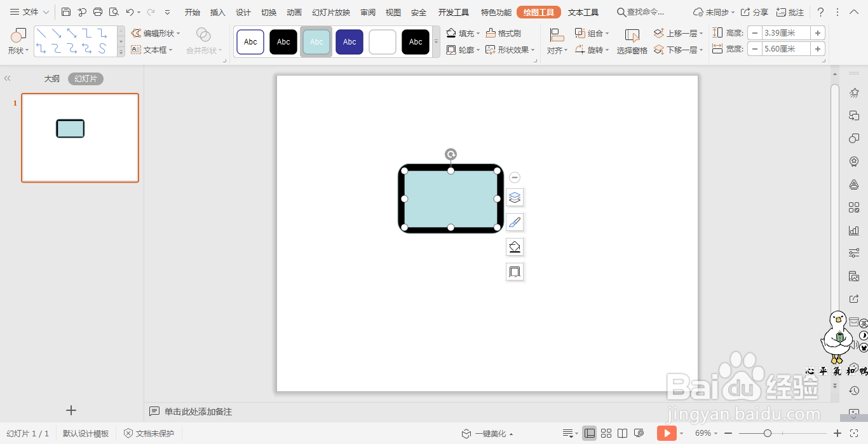Click the 批注 comment button

(x=790, y=12)
